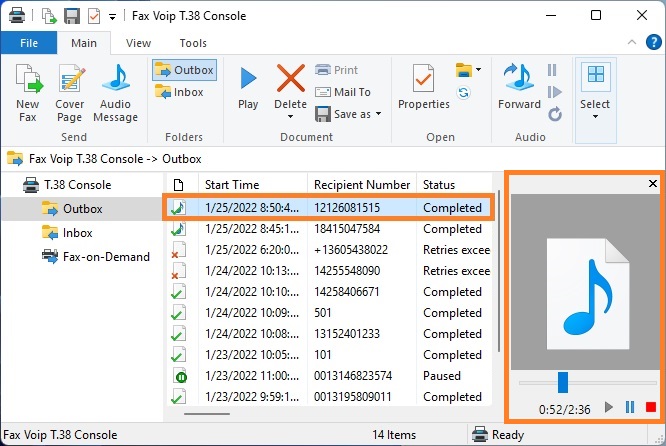The image size is (666, 446).
Task: Collapse the ribbon with the chevron
Action: 632,42
